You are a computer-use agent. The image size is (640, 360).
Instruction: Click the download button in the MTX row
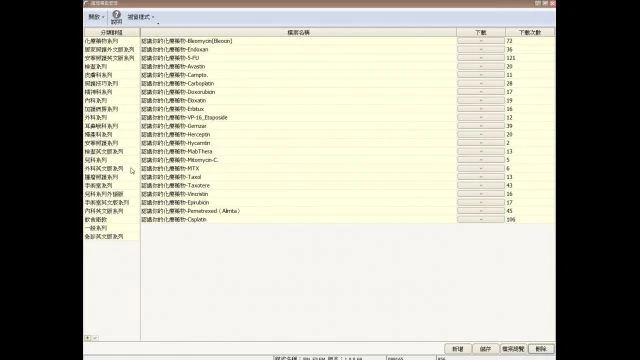tap(481, 169)
